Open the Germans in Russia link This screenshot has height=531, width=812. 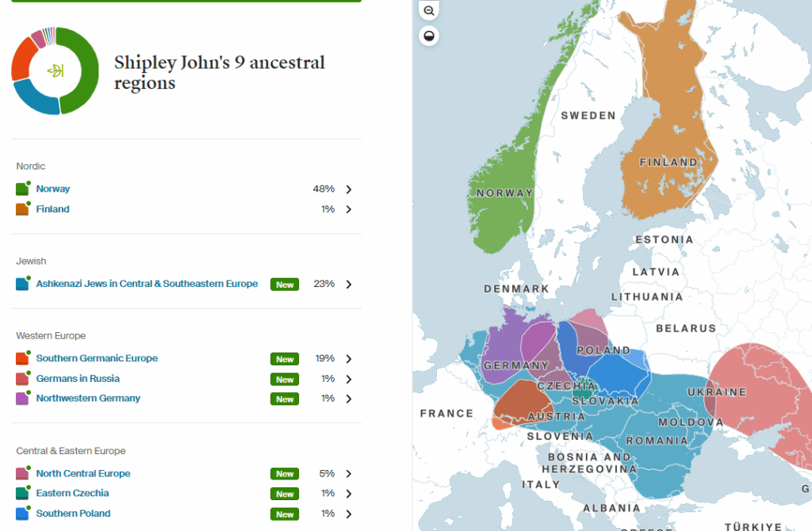pyautogui.click(x=78, y=378)
